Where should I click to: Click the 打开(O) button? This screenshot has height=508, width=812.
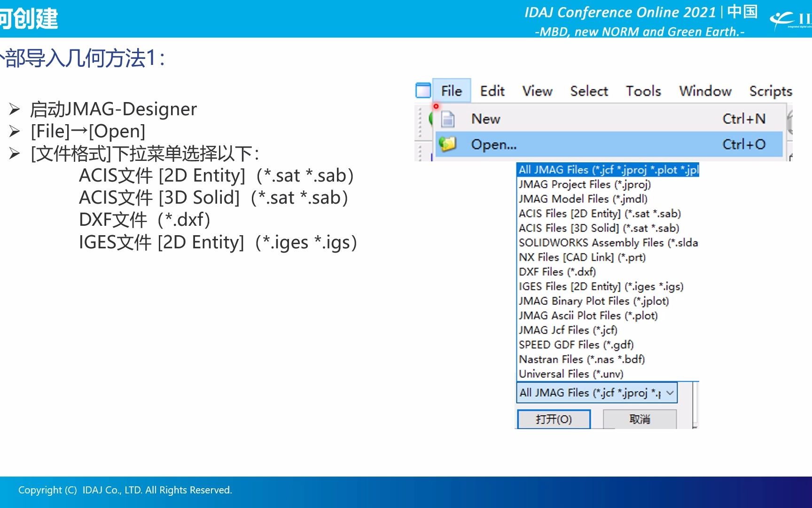click(554, 419)
